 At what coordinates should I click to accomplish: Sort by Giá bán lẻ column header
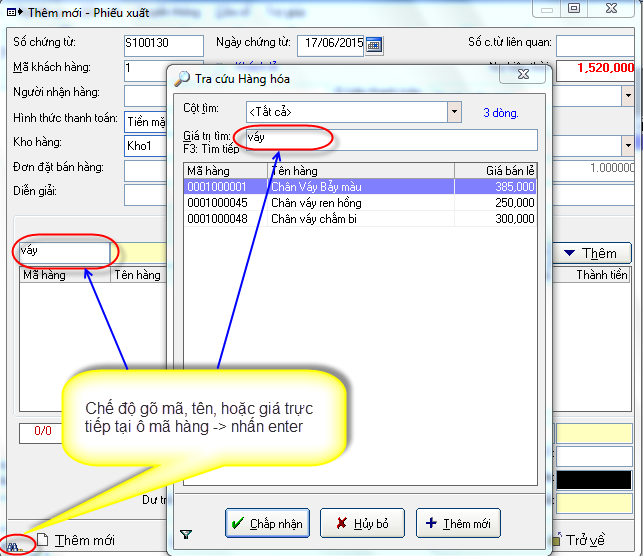click(x=495, y=171)
